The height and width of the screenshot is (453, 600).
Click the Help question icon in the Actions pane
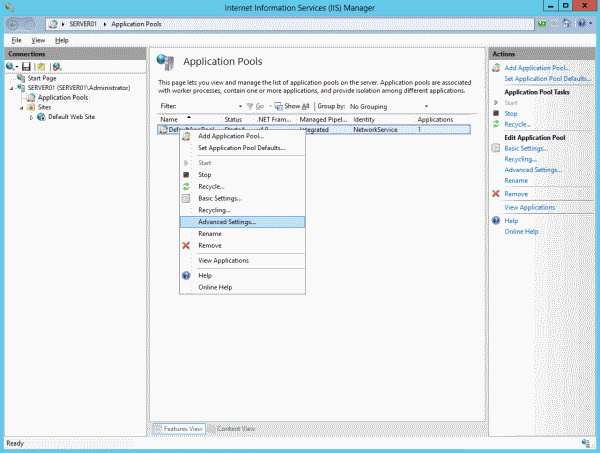coord(496,220)
